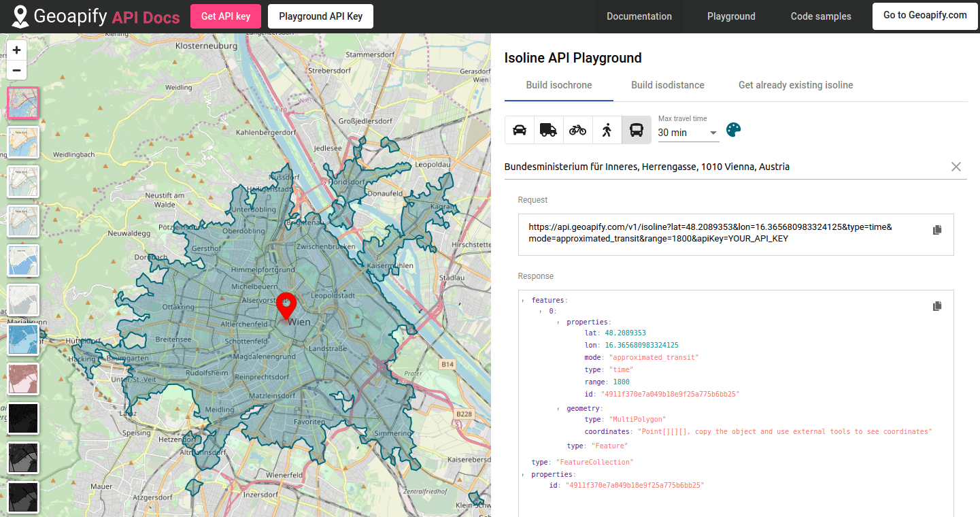
Task: Click the id value inside feature 0 properties
Action: (670, 395)
